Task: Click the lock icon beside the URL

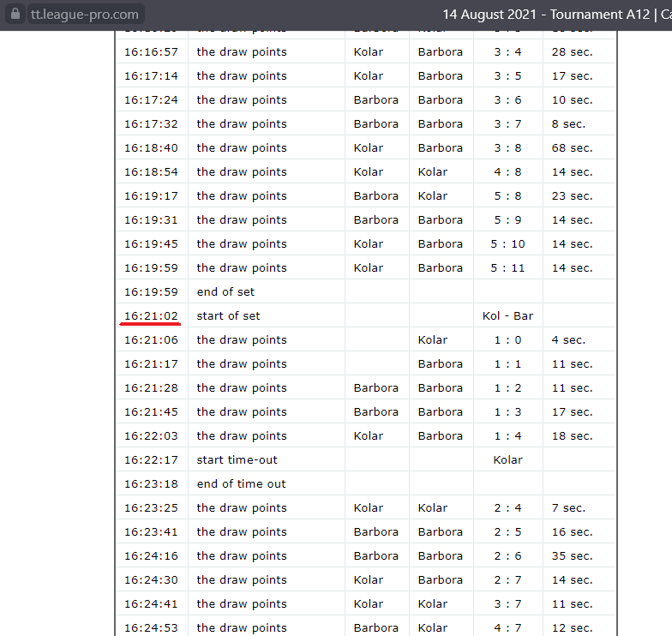Action: tap(14, 15)
